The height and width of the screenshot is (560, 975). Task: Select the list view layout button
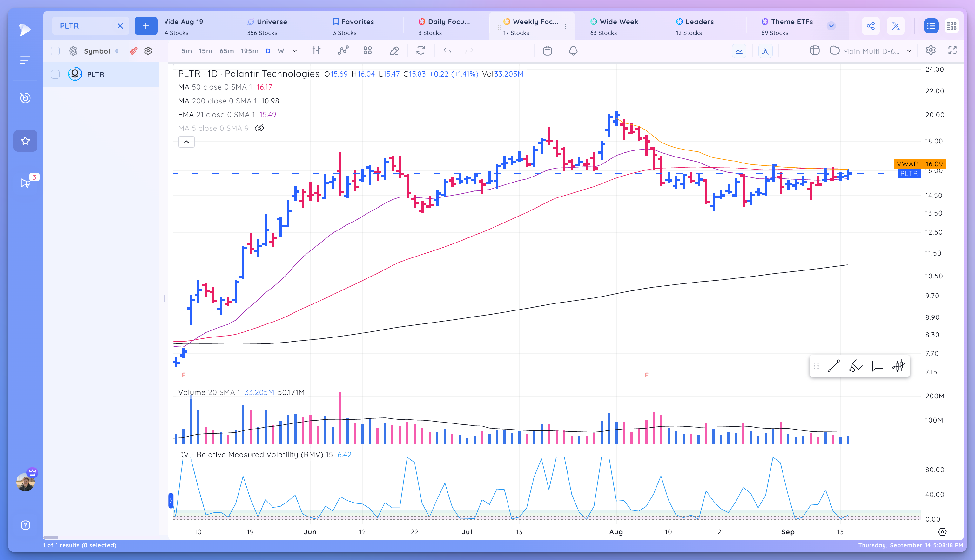coord(931,26)
